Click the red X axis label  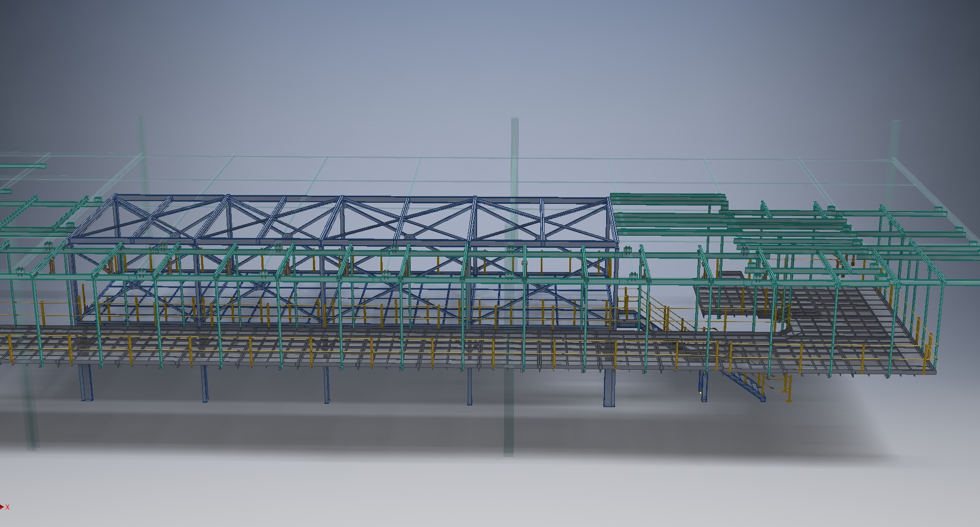pos(8,507)
